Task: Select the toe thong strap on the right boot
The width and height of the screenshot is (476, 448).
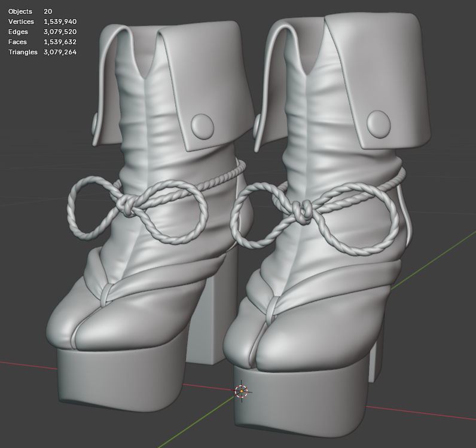Action: [x=273, y=311]
